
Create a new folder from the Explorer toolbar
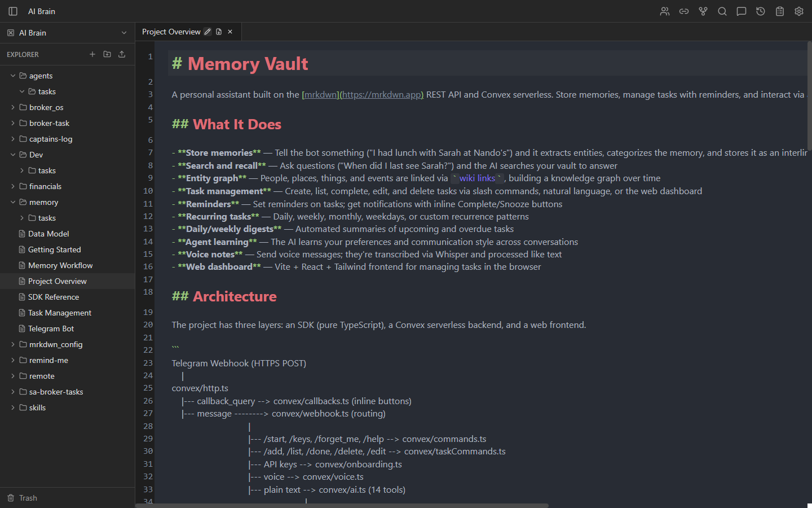tap(107, 54)
